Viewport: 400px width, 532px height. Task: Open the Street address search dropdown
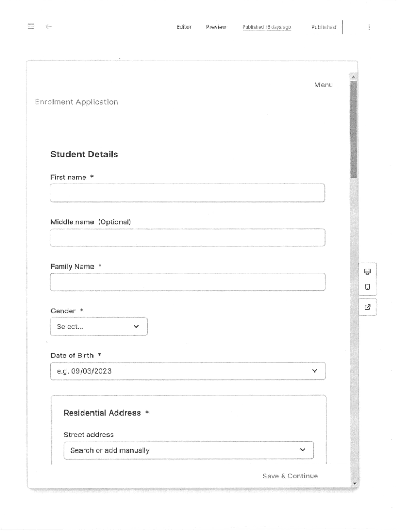coord(189,450)
